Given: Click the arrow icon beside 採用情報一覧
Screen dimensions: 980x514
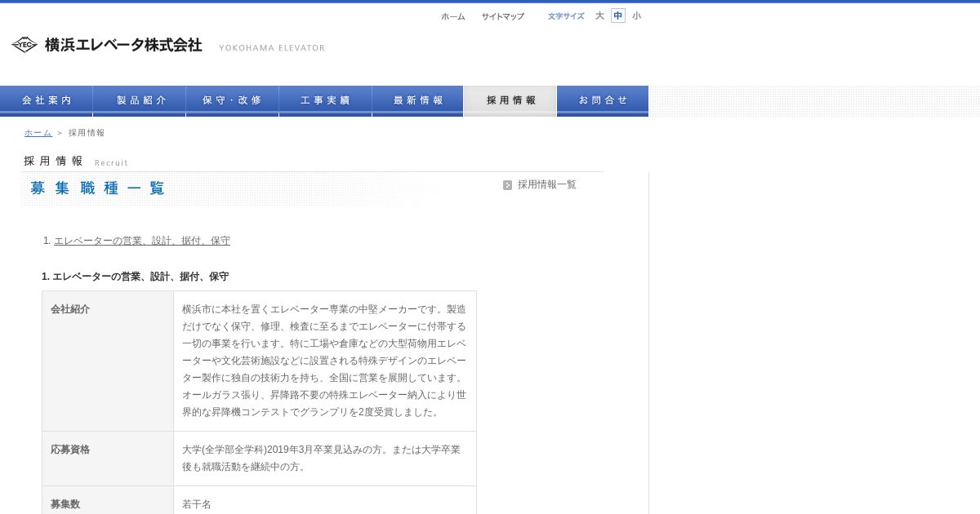Looking at the screenshot, I should 507,185.
